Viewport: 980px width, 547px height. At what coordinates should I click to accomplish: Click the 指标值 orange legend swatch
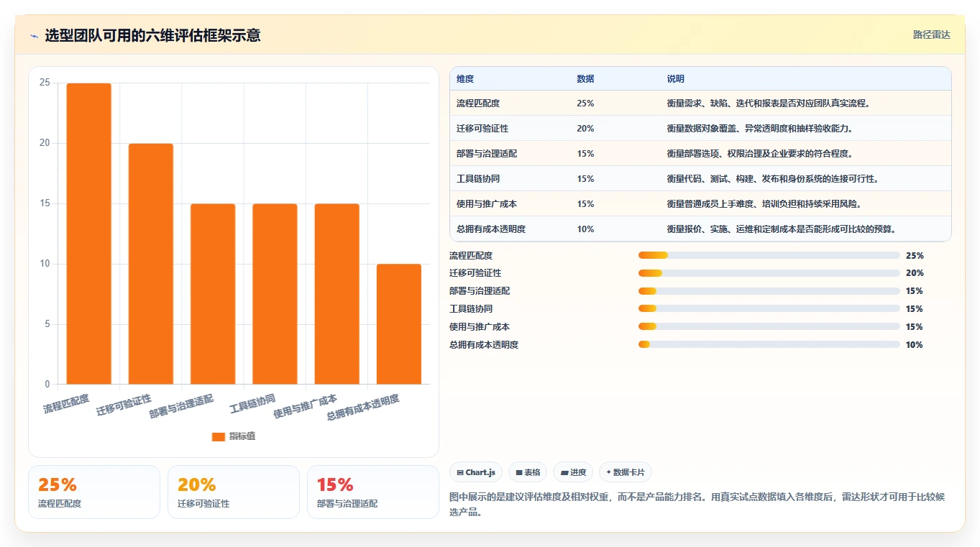[219, 437]
